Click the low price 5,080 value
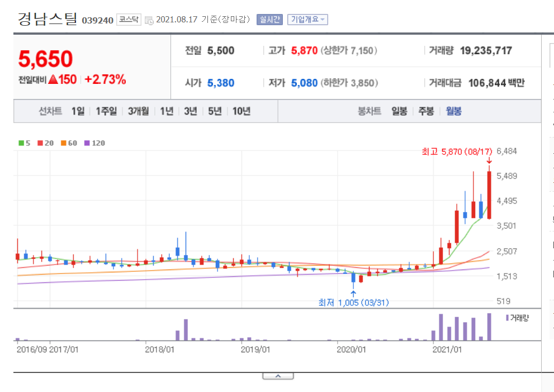Viewport: 554px width, 392px height. pos(304,83)
